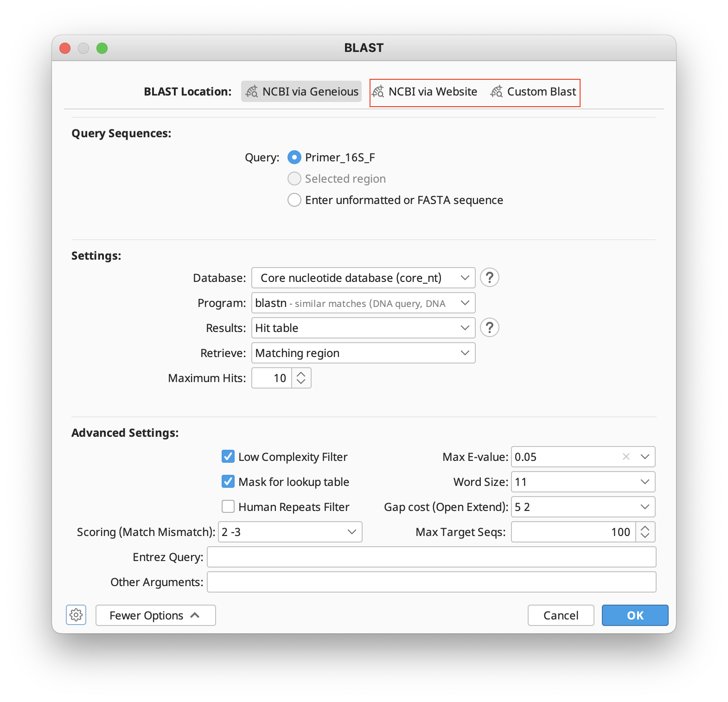Choose the Custom Blast location

[533, 92]
